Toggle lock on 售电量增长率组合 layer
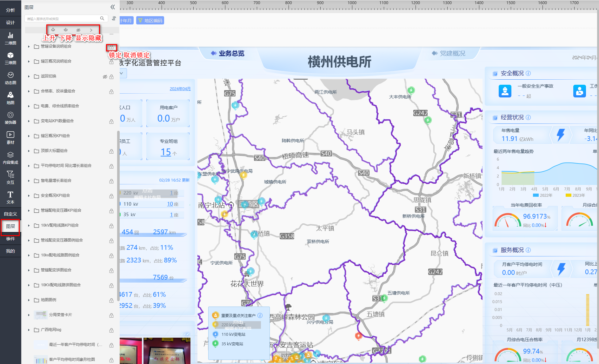Screen dimensions: 599x364 click(x=111, y=181)
